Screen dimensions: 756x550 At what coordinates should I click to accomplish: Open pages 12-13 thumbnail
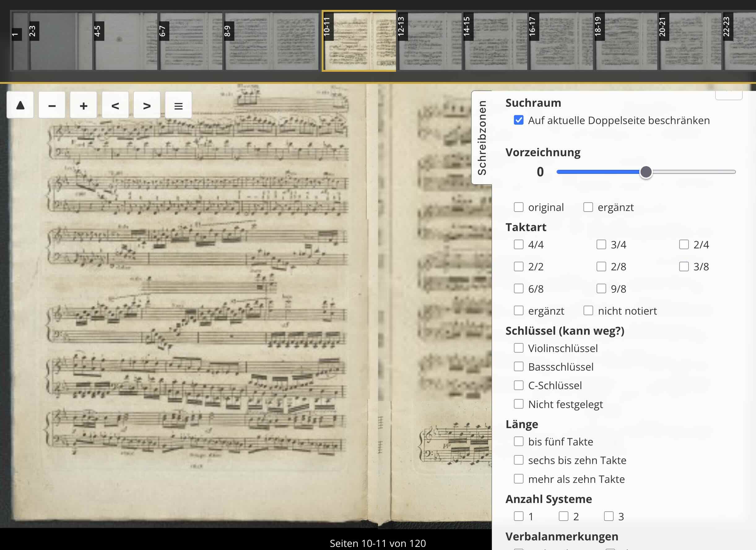pos(430,41)
